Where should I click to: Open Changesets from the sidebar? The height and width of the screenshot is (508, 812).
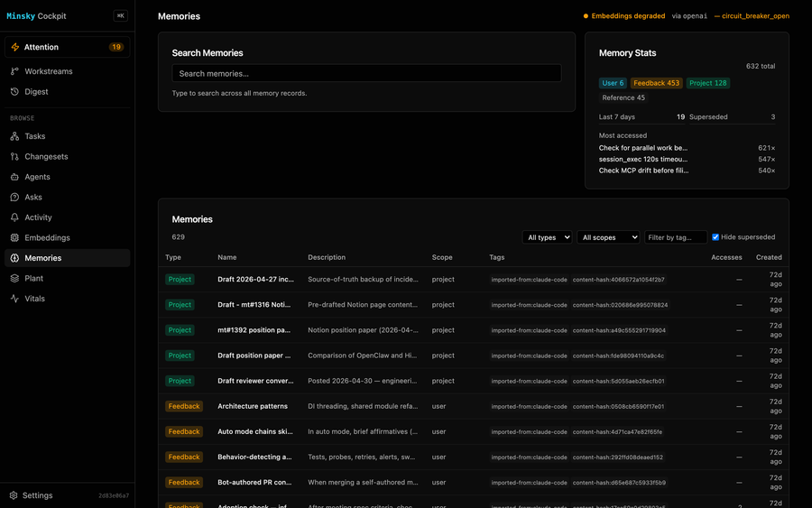68,156
